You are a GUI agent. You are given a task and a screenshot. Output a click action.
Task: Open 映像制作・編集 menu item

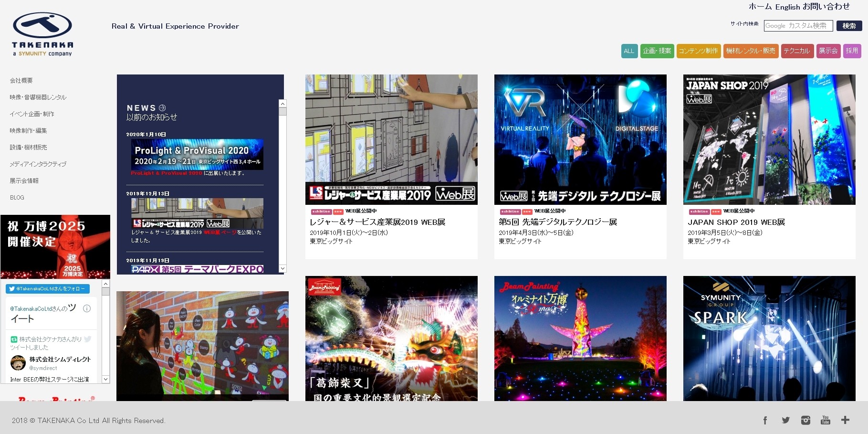coord(28,131)
